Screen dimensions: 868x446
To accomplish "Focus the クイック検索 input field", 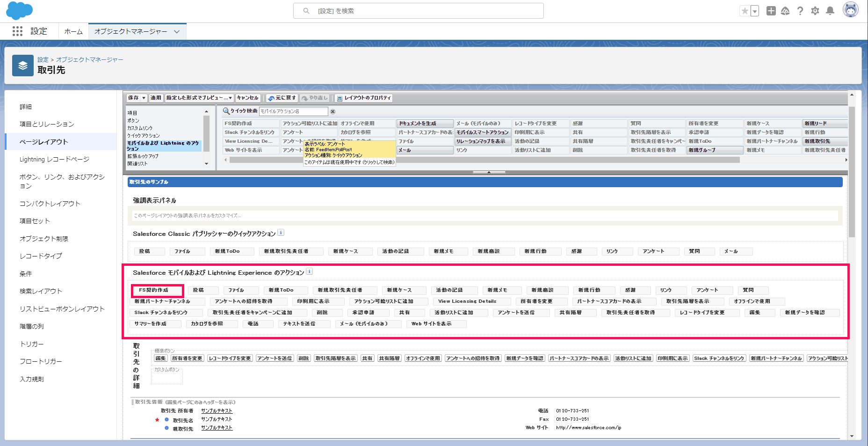I will point(294,111).
